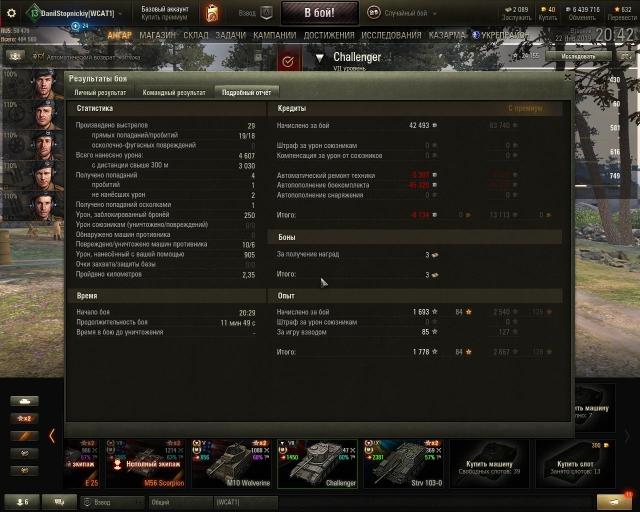Switch to the Командный результат tab
The height and width of the screenshot is (512, 640).
tap(174, 93)
